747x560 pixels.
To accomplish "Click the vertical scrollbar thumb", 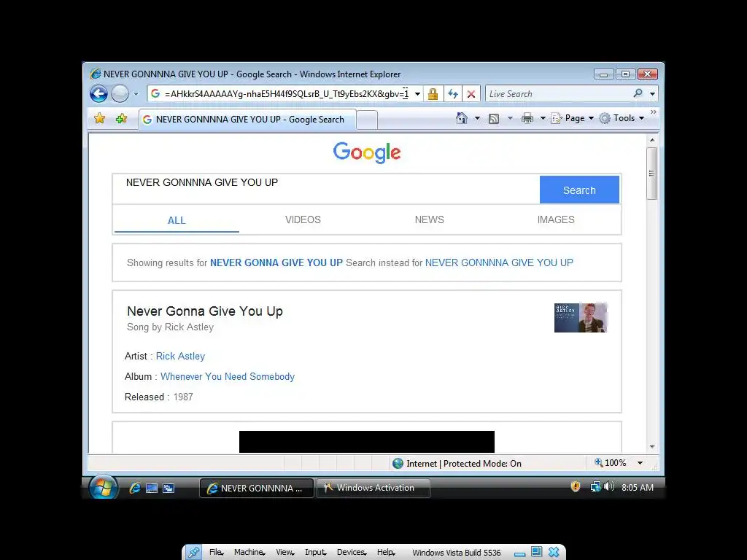I will 652,174.
